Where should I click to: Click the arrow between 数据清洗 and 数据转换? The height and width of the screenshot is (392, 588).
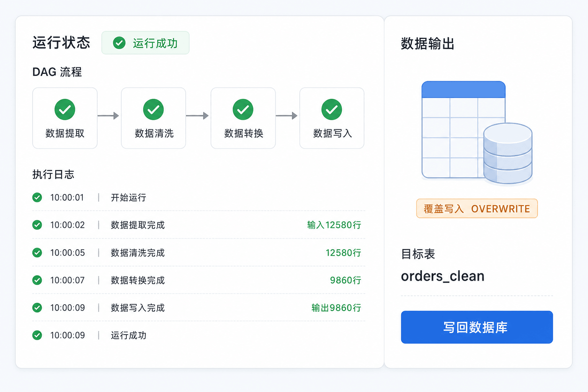coord(197,116)
